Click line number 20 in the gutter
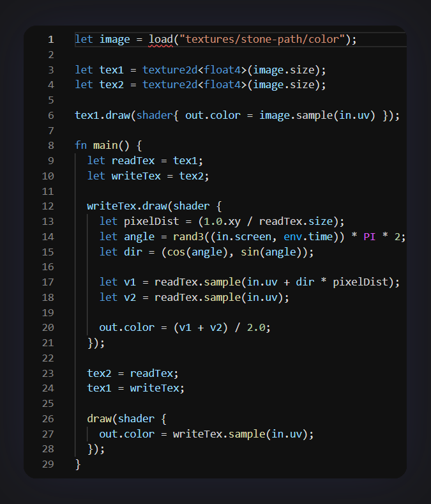The width and height of the screenshot is (431, 504). click(x=48, y=328)
